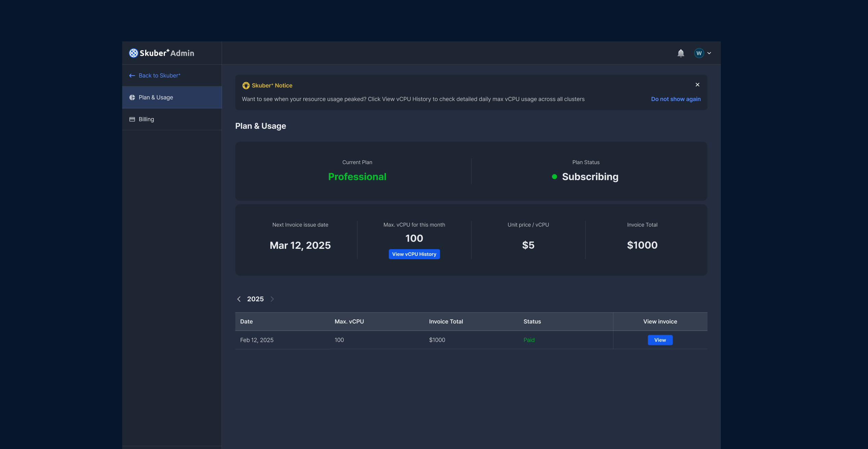Click the Plan & Usage pie icon
Screen dimensions: 868x449
click(x=132, y=98)
